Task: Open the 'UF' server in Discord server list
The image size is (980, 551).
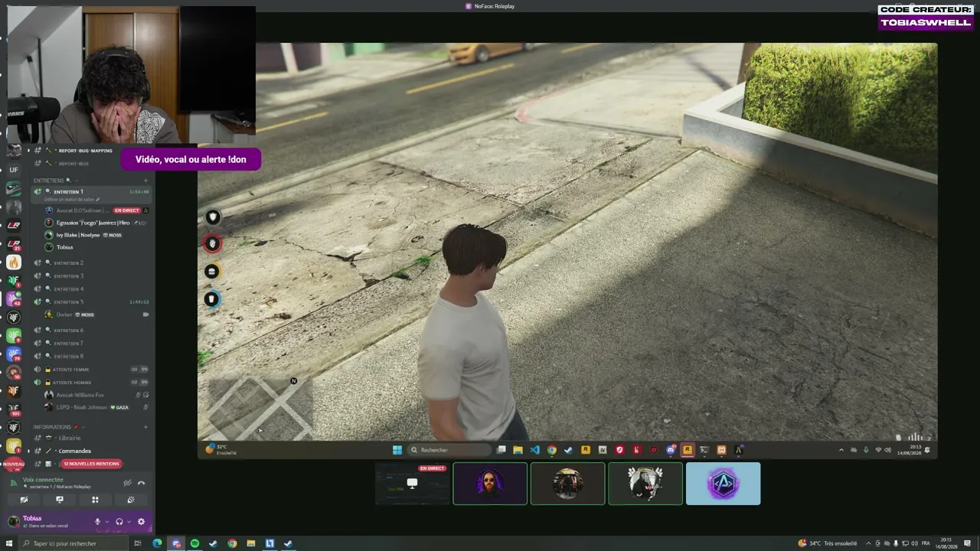Action: (14, 170)
